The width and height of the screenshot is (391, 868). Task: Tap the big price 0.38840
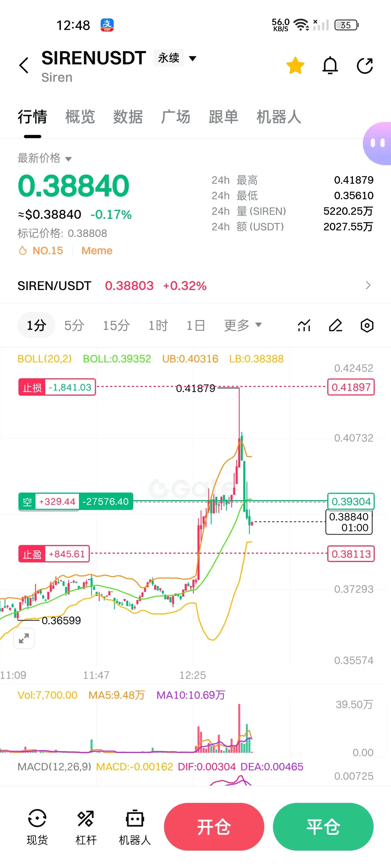pyautogui.click(x=73, y=186)
